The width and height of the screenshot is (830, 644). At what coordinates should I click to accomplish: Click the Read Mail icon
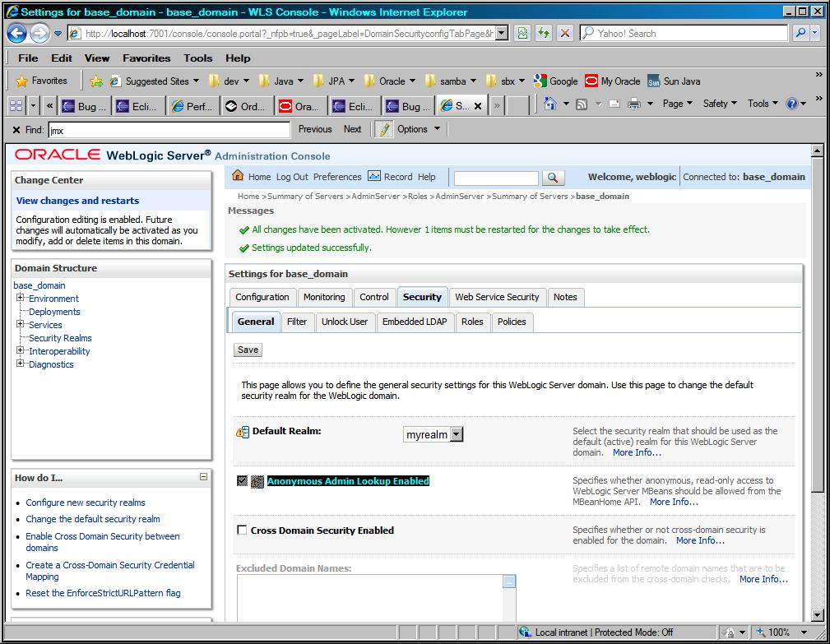pyautogui.click(x=614, y=104)
